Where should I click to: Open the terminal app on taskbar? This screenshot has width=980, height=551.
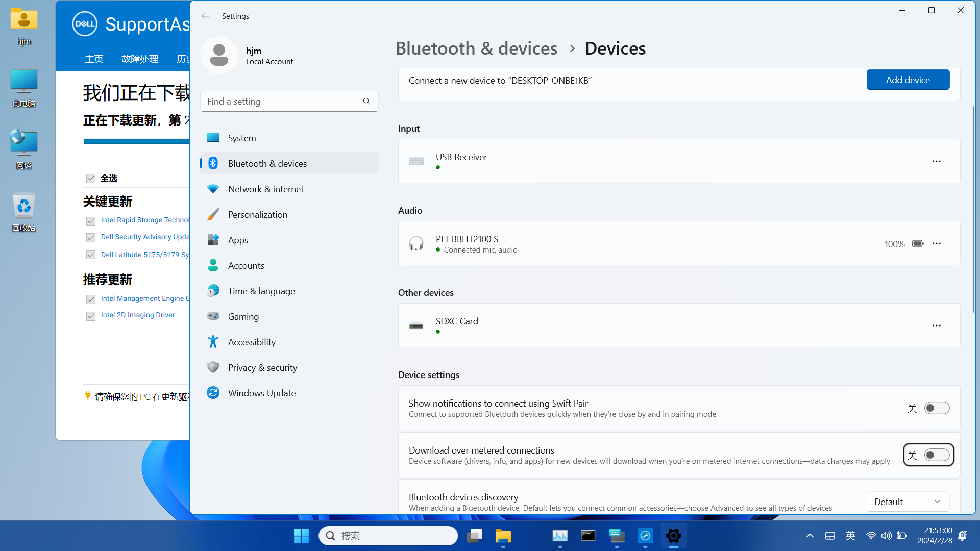coord(588,536)
